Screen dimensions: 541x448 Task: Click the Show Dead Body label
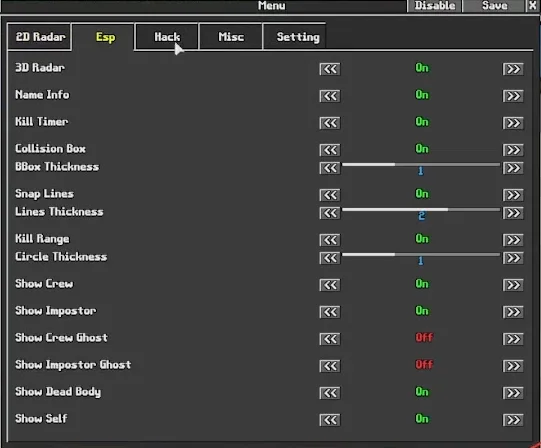[x=58, y=392]
